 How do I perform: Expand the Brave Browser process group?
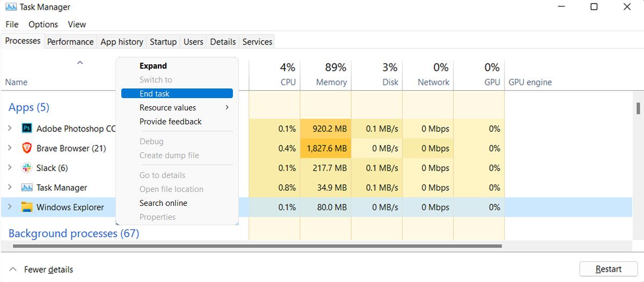pyautogui.click(x=10, y=149)
